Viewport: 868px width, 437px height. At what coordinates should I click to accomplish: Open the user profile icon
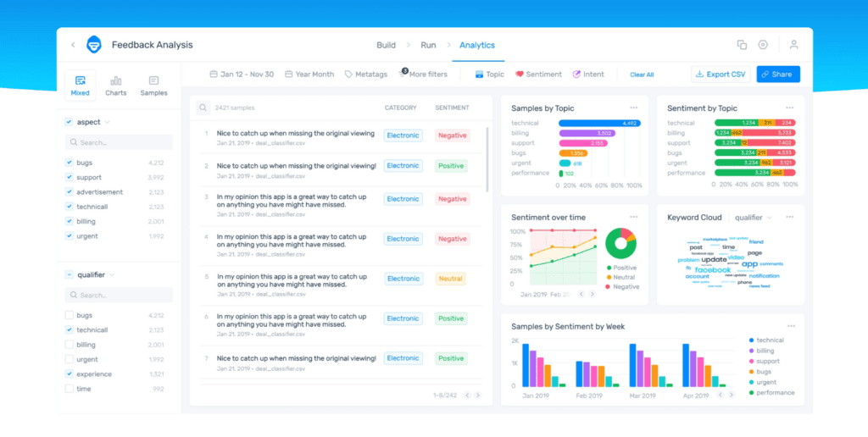pos(793,45)
